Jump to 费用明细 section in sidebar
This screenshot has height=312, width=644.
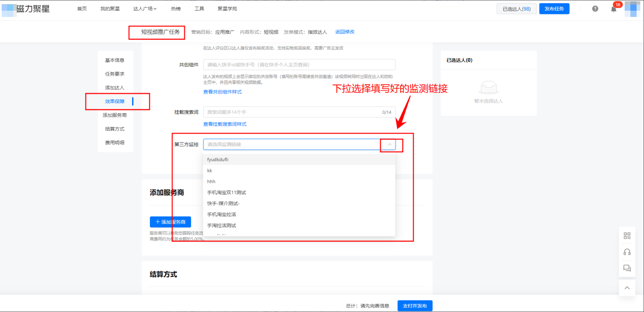pyautogui.click(x=115, y=143)
